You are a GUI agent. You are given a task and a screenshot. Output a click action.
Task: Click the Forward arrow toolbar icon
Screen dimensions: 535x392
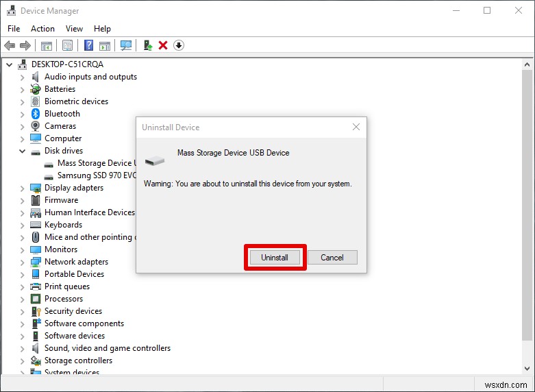click(25, 45)
